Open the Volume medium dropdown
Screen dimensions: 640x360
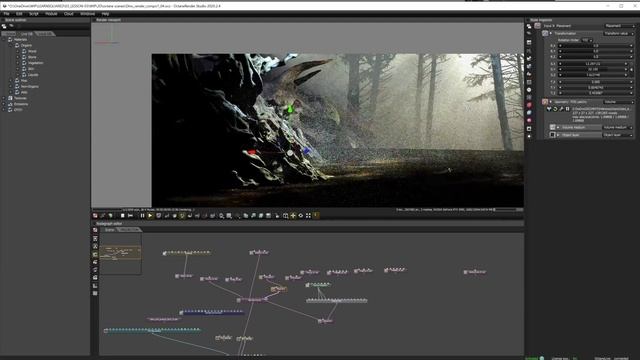(618, 127)
